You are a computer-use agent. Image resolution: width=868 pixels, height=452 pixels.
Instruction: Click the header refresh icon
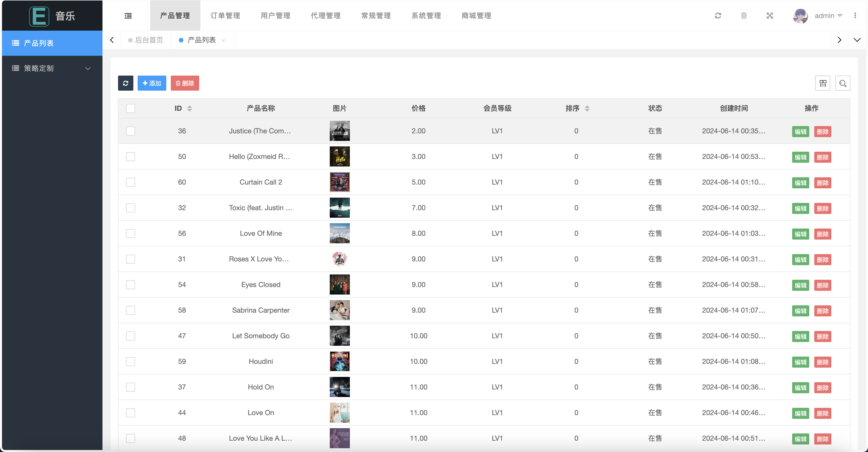718,16
